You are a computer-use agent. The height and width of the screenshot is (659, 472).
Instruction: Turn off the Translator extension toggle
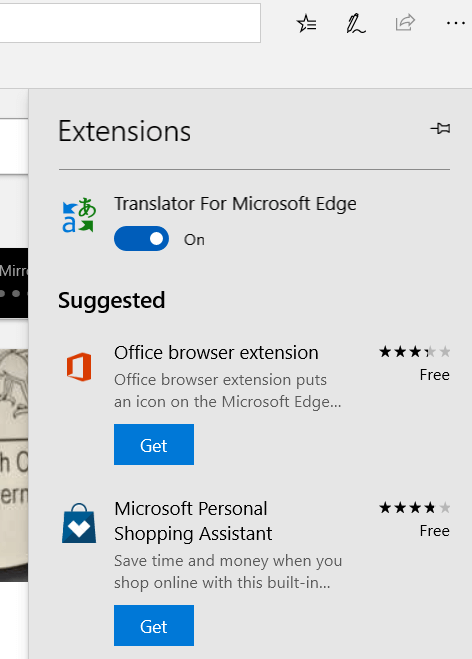(142, 239)
